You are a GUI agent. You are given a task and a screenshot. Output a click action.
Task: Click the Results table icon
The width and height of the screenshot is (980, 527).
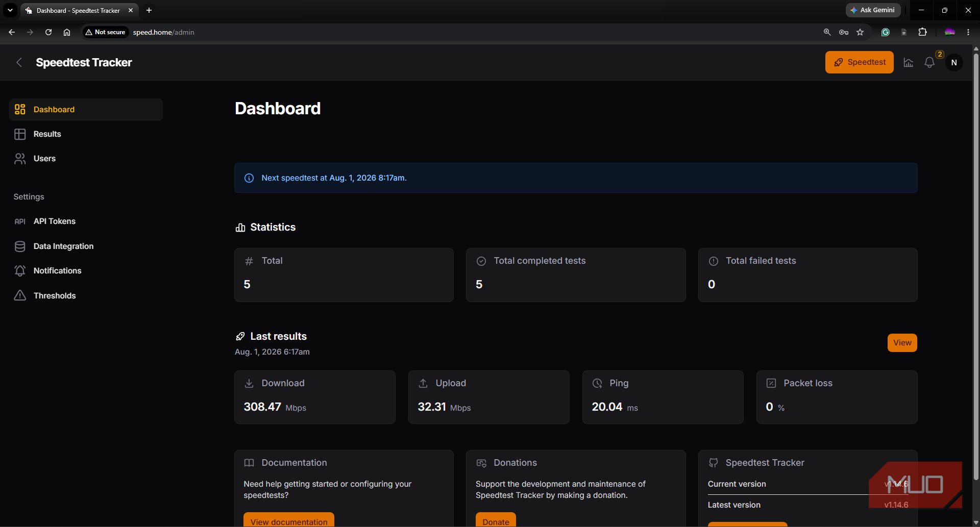tap(20, 134)
